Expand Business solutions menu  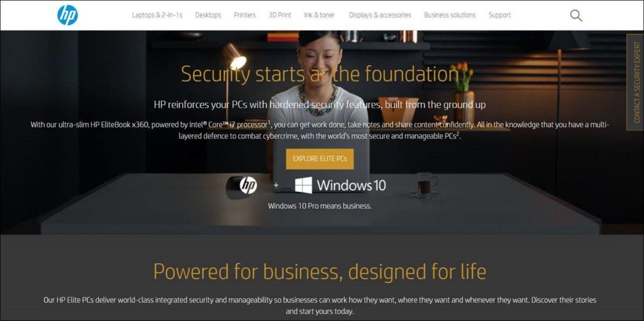pos(450,15)
